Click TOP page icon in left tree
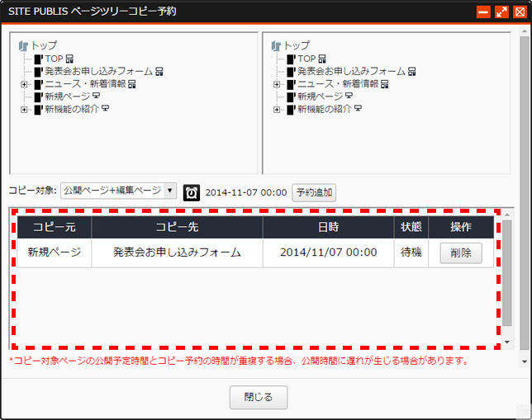532x420 pixels. click(x=38, y=59)
